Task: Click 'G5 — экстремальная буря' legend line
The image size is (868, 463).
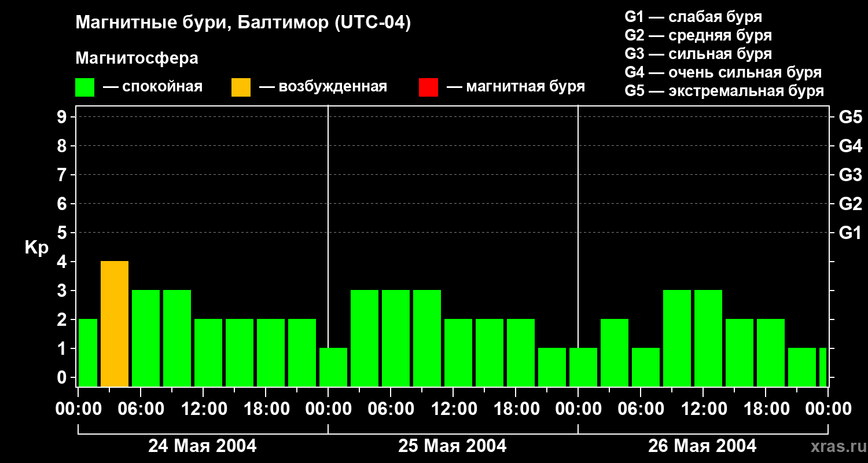Action: coord(724,91)
